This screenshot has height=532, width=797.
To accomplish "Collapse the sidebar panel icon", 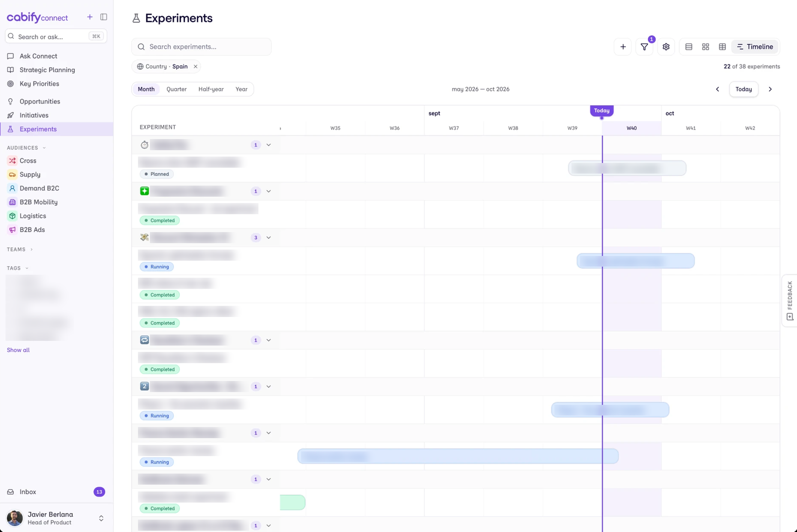I will (104, 17).
